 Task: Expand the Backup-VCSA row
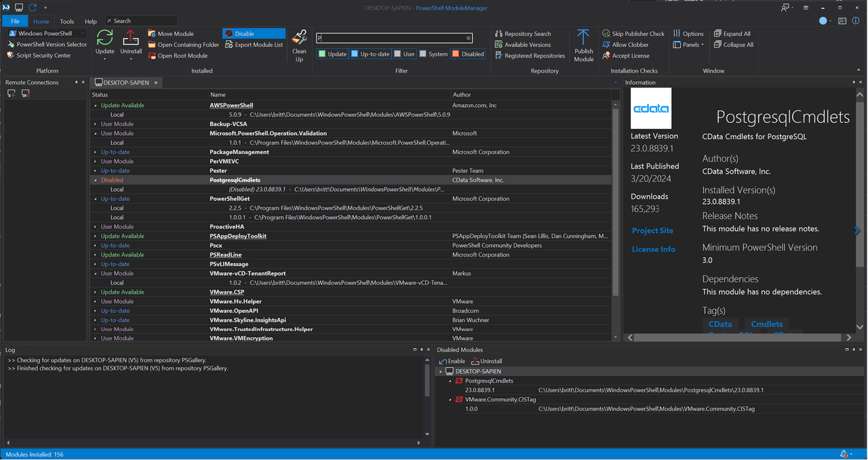[96, 124]
